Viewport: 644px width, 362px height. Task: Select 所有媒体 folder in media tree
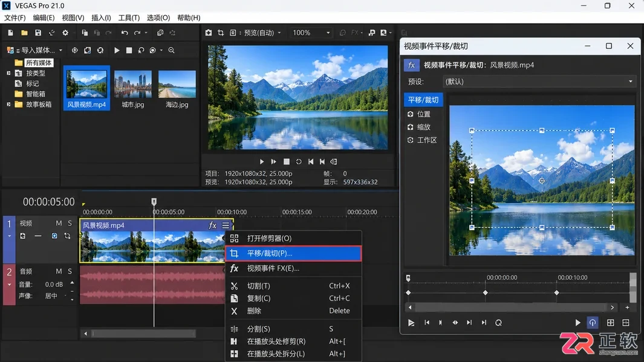[x=38, y=63]
